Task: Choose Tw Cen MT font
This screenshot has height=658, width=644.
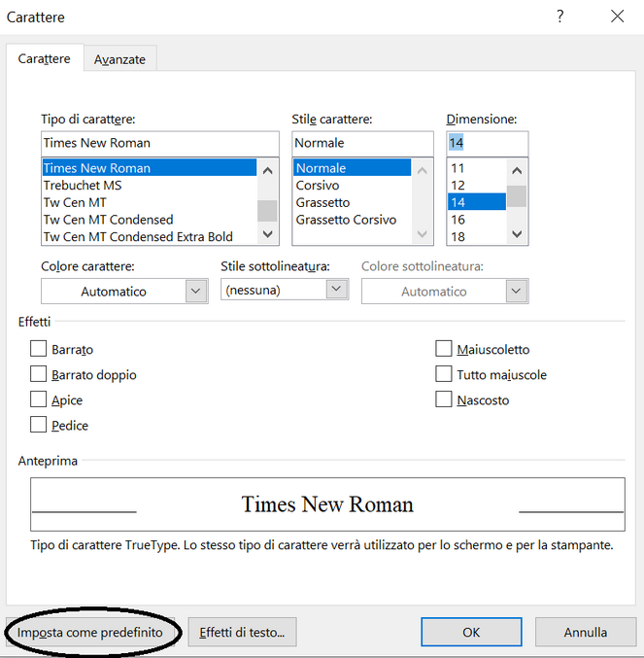Action: (x=150, y=202)
